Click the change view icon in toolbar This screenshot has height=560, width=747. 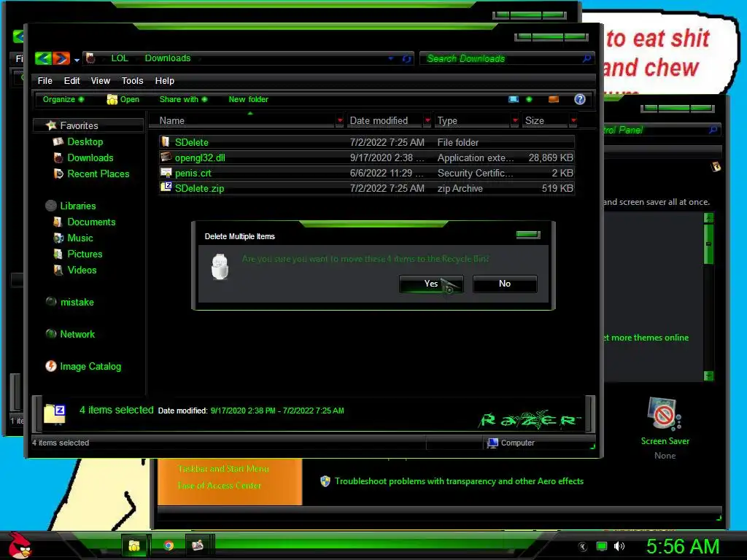(514, 99)
